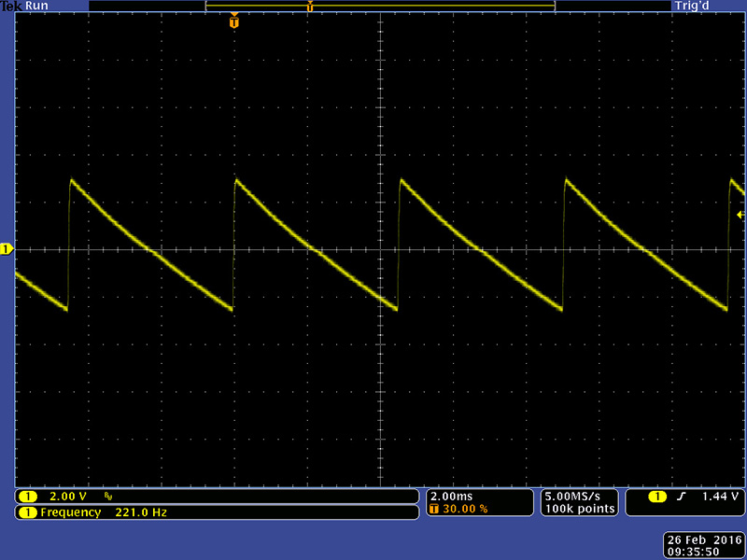Click the waveform record view bar at top
This screenshot has height=560, width=747.
pyautogui.click(x=380, y=6)
